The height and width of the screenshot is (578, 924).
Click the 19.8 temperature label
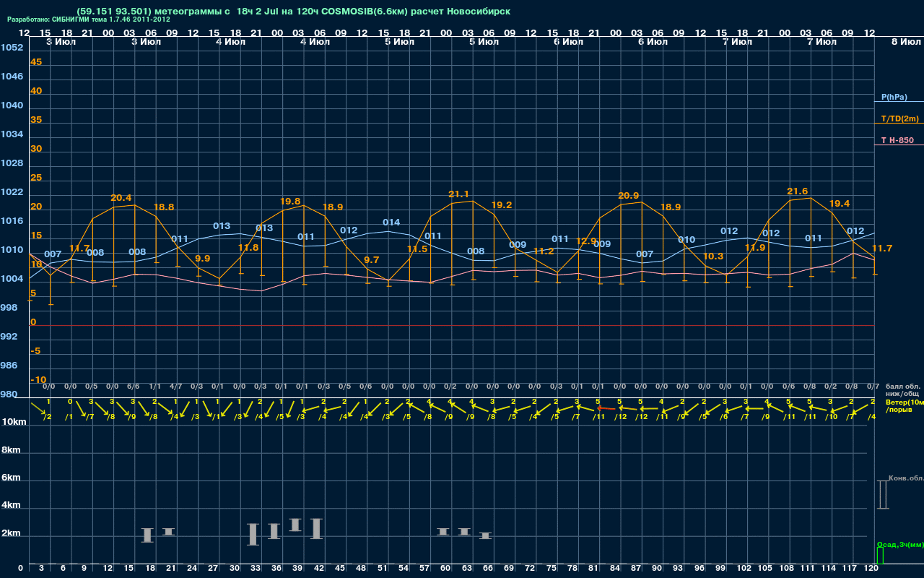pos(290,202)
